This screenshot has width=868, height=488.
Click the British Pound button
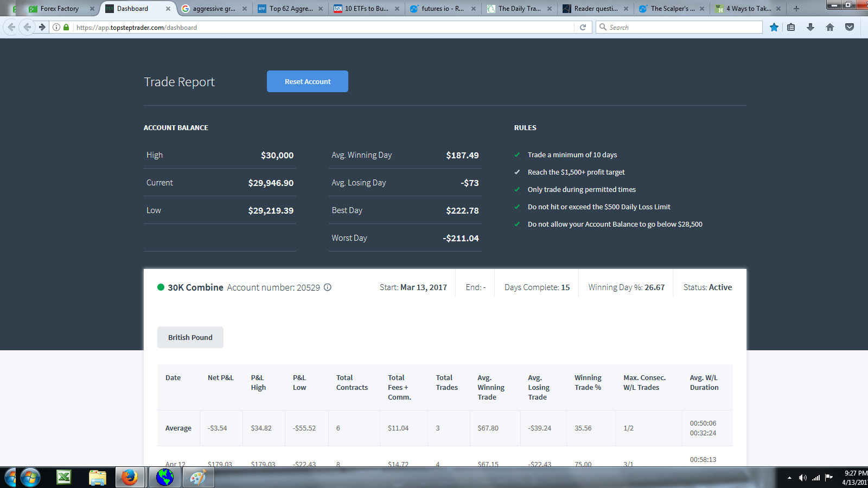[x=190, y=337]
